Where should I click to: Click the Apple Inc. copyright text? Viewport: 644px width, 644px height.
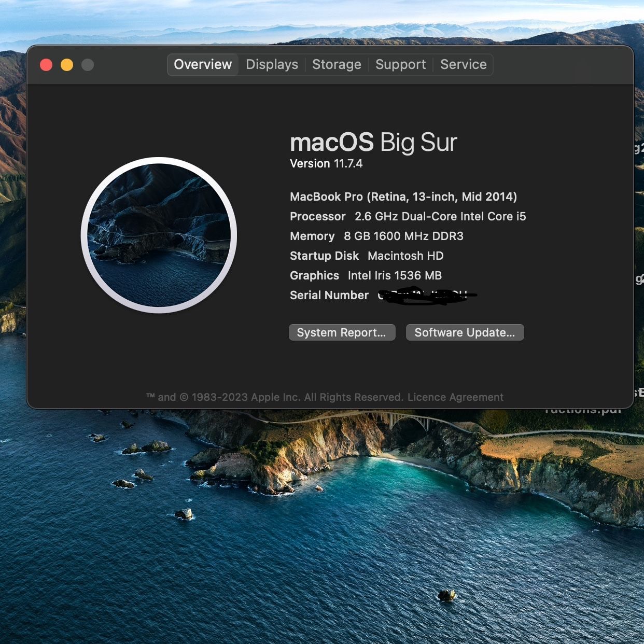click(x=275, y=397)
